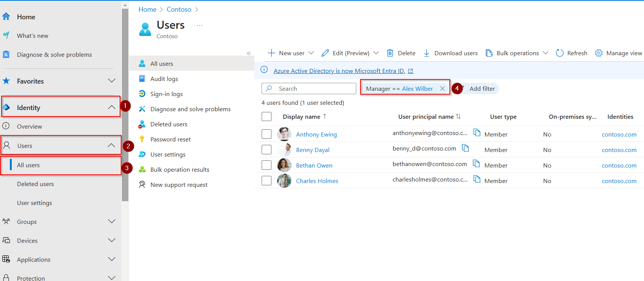Screen dimensions: 644x281
Task: Collapse the blade menu with double chevron
Action: 249,53
